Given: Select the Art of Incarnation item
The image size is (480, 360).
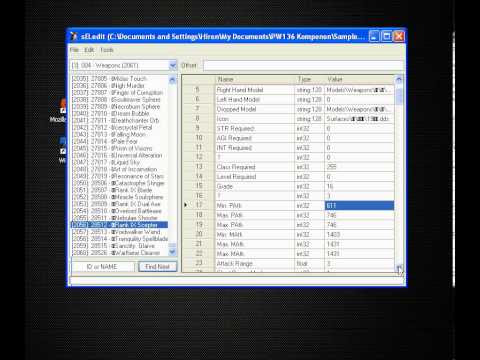Looking at the screenshot, I should click(119, 169).
